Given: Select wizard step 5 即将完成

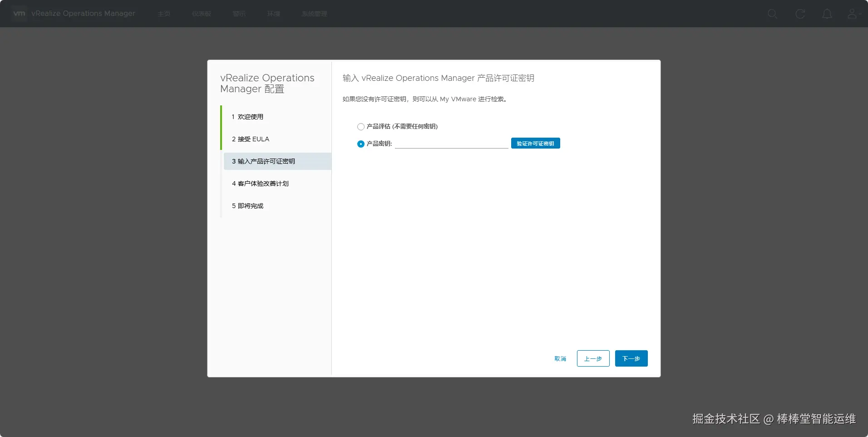Looking at the screenshot, I should point(277,206).
